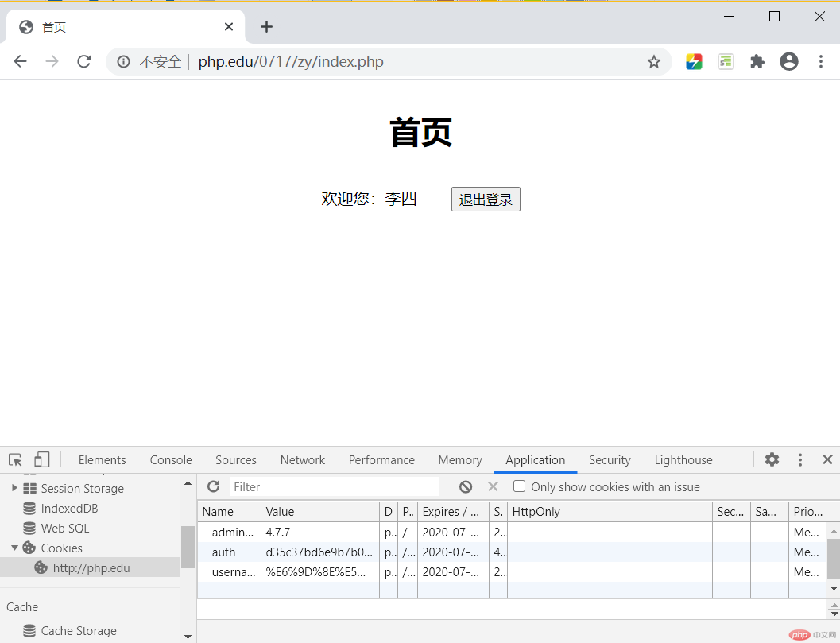
Task: Select the admin cookie row
Action: (x=512, y=532)
